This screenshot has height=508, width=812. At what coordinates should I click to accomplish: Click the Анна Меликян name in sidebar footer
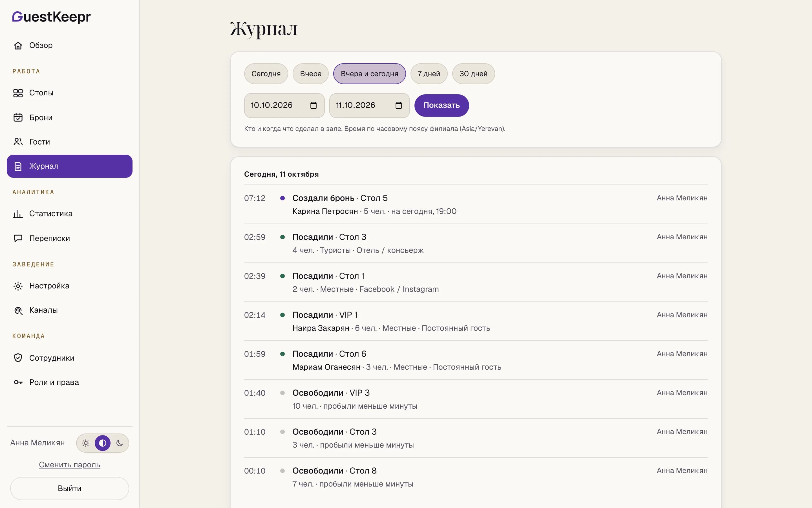pyautogui.click(x=37, y=443)
